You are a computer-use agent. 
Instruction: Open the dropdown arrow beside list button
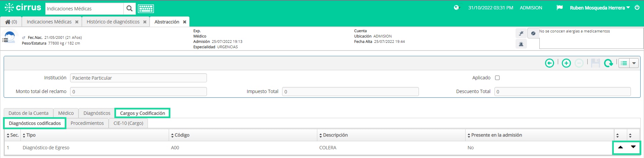[x=634, y=63]
